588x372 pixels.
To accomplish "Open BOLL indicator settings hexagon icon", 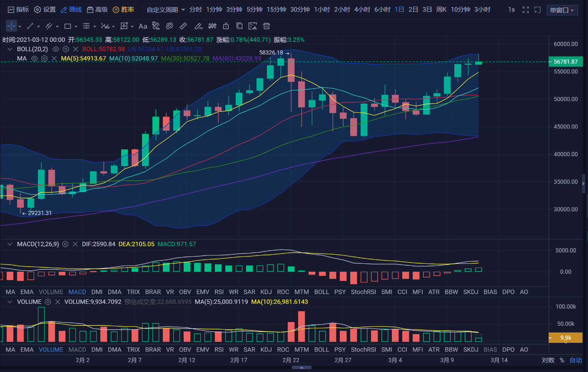I will [x=65, y=49].
